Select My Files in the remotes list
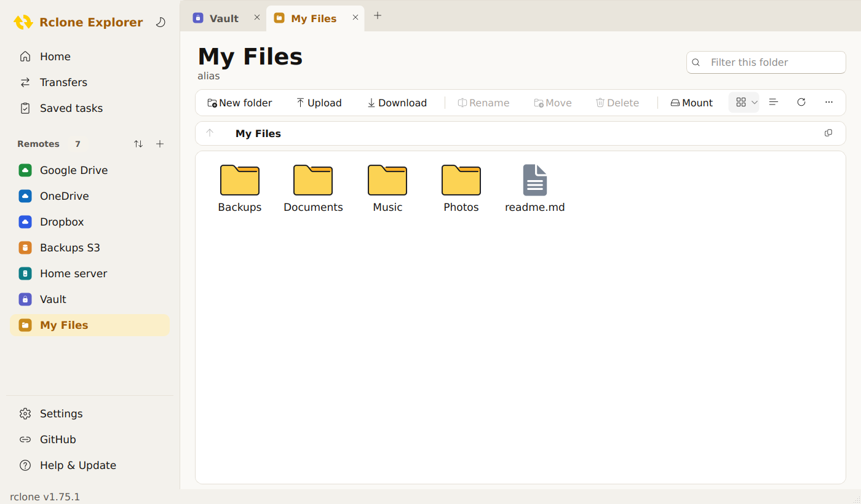The height and width of the screenshot is (504, 861). coord(90,325)
